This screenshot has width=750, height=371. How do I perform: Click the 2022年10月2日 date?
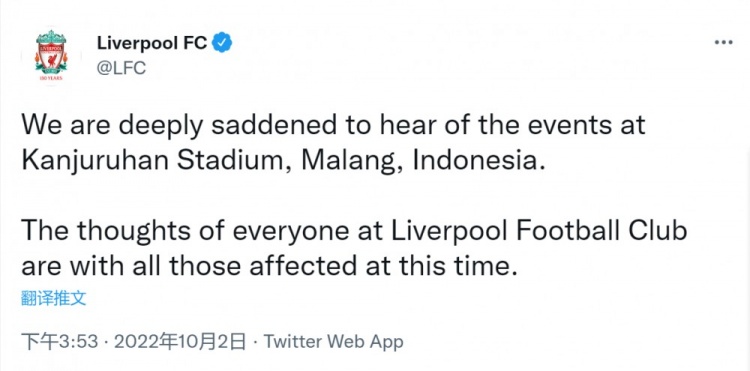pyautogui.click(x=180, y=342)
